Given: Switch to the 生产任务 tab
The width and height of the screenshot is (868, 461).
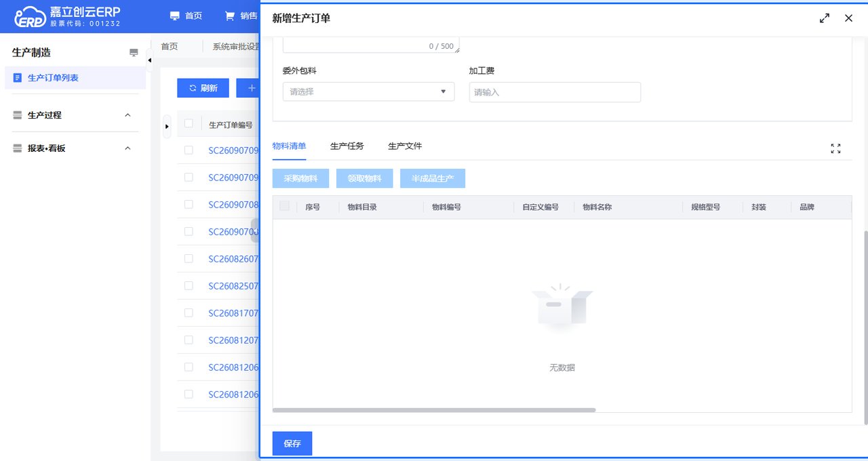Looking at the screenshot, I should tap(347, 146).
